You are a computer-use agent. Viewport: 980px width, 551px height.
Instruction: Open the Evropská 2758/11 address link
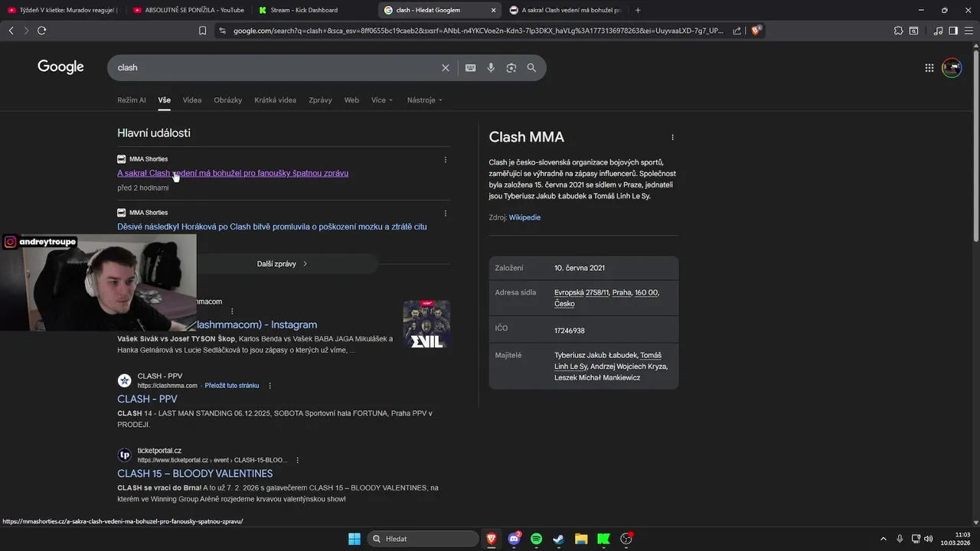[582, 292]
